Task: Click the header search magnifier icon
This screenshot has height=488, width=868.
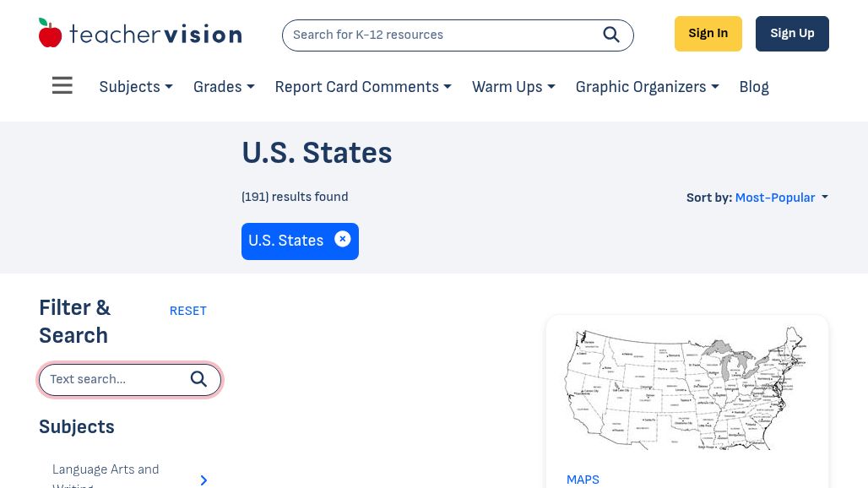Action: tap(611, 35)
